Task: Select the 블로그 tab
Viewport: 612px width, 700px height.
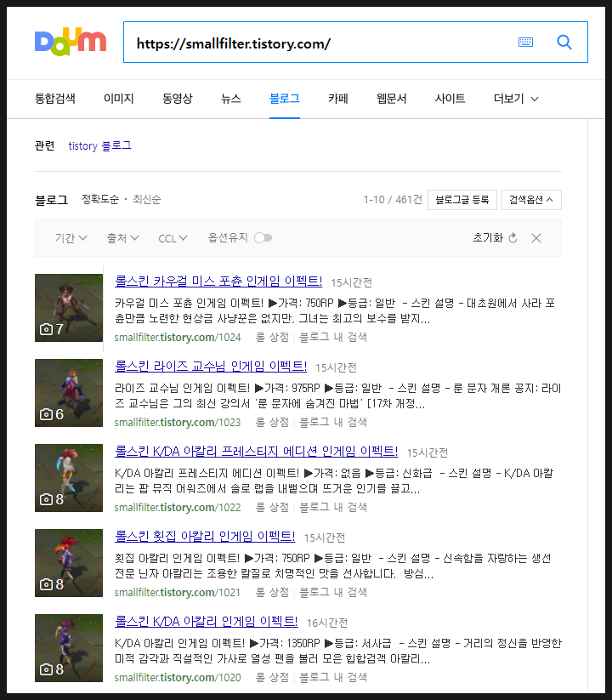Action: tap(285, 99)
